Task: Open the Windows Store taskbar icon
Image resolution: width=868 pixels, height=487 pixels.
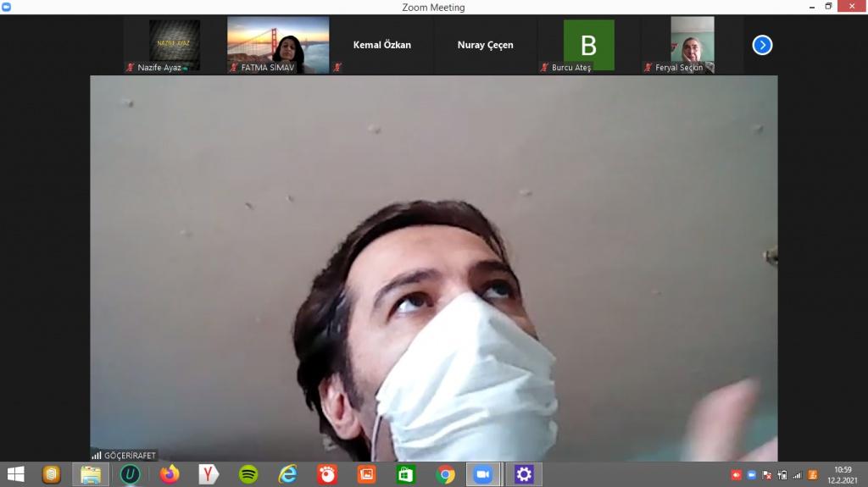Action: 406,474
